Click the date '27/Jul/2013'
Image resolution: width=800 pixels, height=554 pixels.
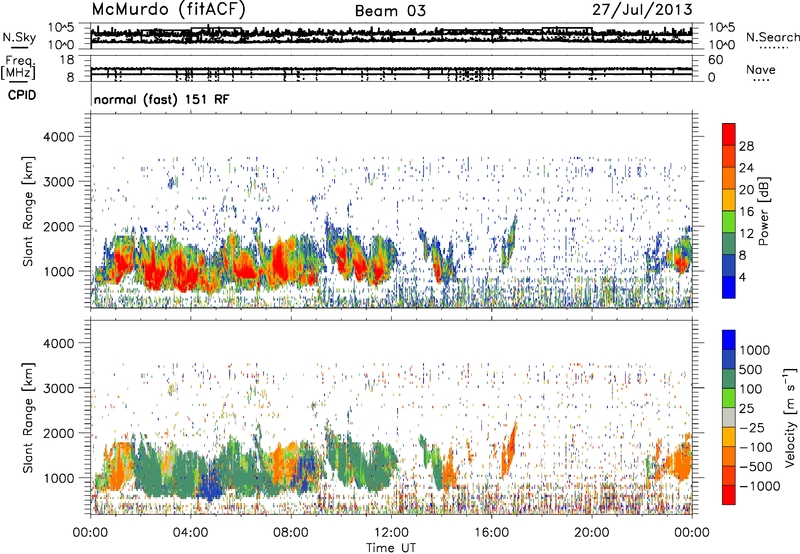[642, 10]
